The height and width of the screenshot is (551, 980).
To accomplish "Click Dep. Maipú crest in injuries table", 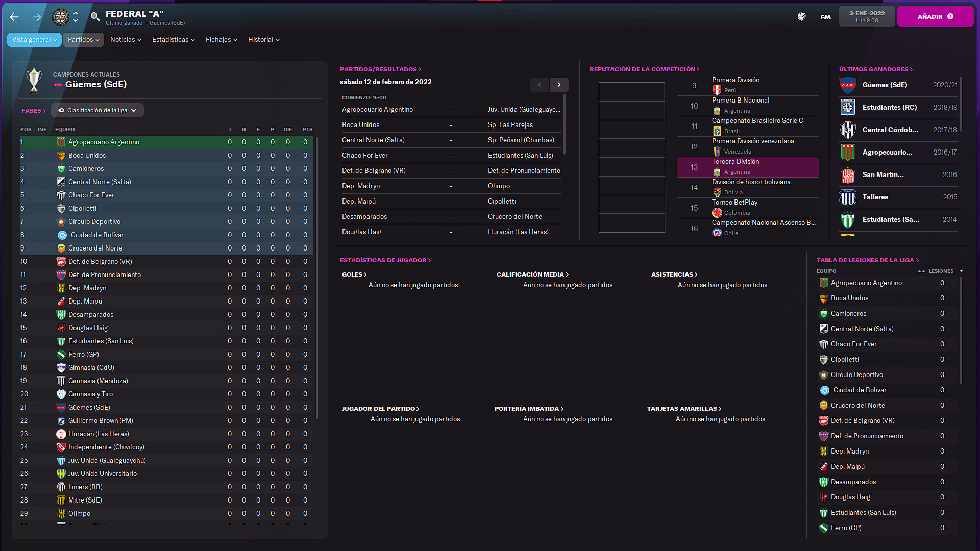I will coord(824,466).
